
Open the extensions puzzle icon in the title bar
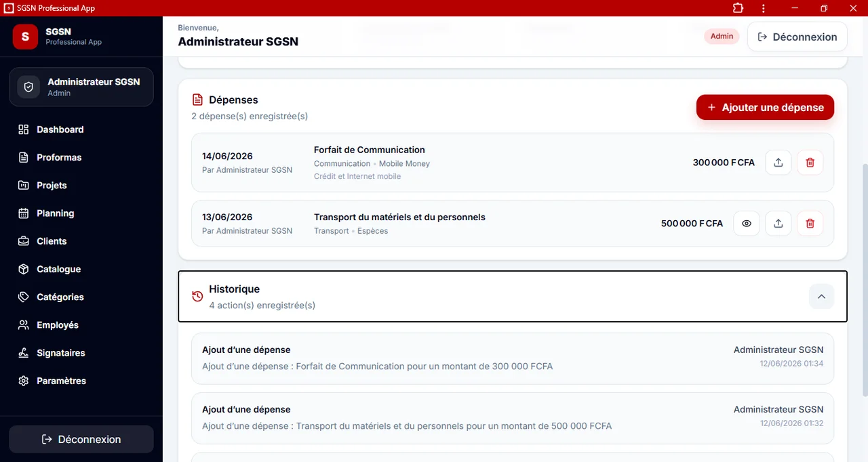[738, 8]
